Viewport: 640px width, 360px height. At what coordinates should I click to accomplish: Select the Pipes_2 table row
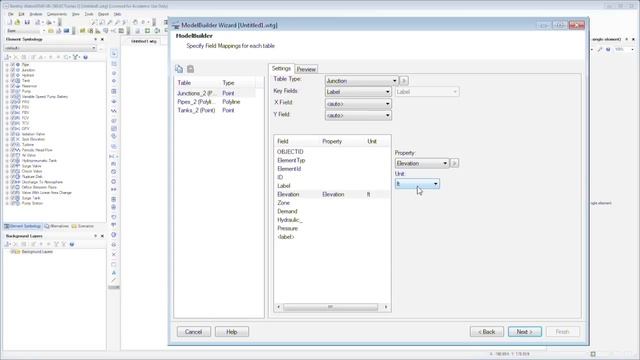[216, 102]
